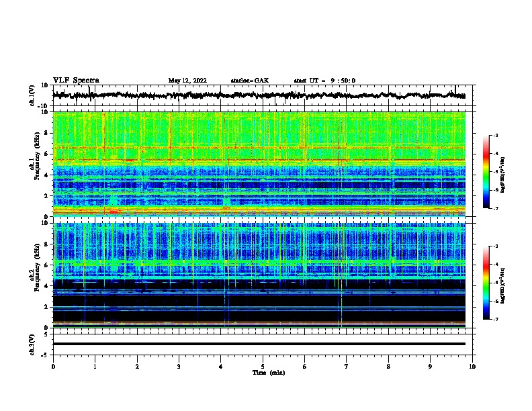
Task: Click the ch.1 PSD color scale bar
Action: point(486,172)
